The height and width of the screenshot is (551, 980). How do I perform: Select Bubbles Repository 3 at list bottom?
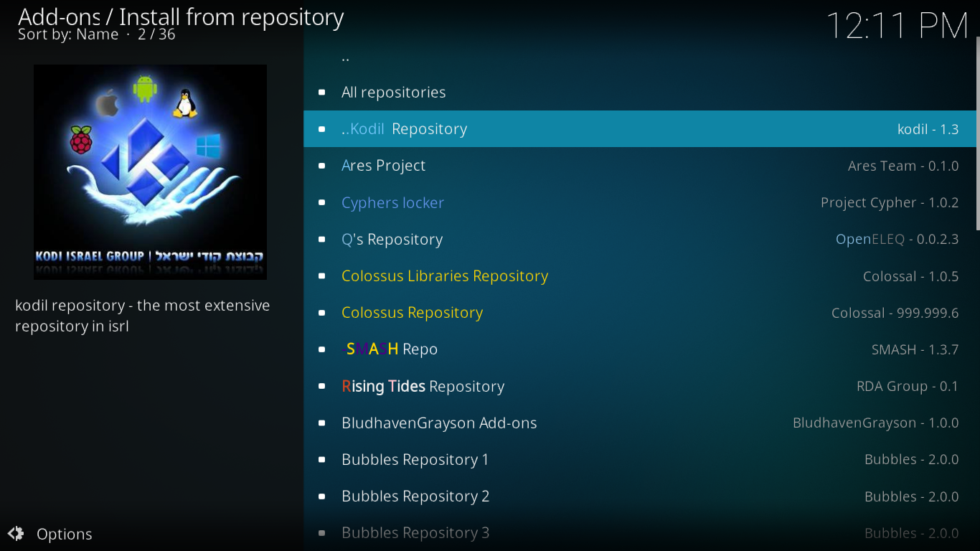tap(415, 532)
